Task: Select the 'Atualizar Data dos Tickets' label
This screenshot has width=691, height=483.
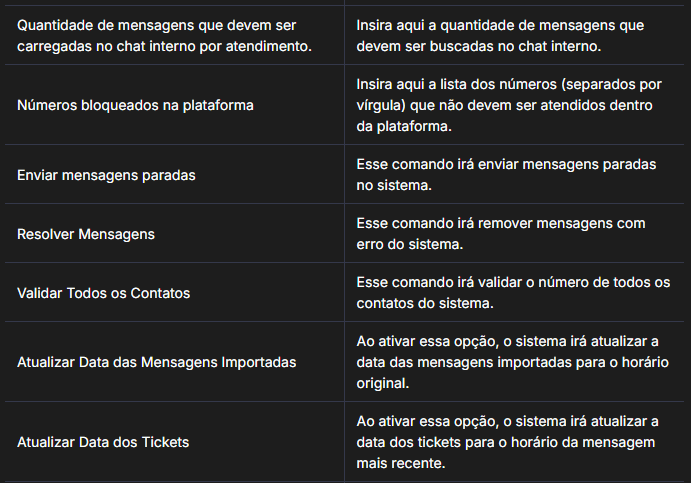Action: (x=103, y=442)
